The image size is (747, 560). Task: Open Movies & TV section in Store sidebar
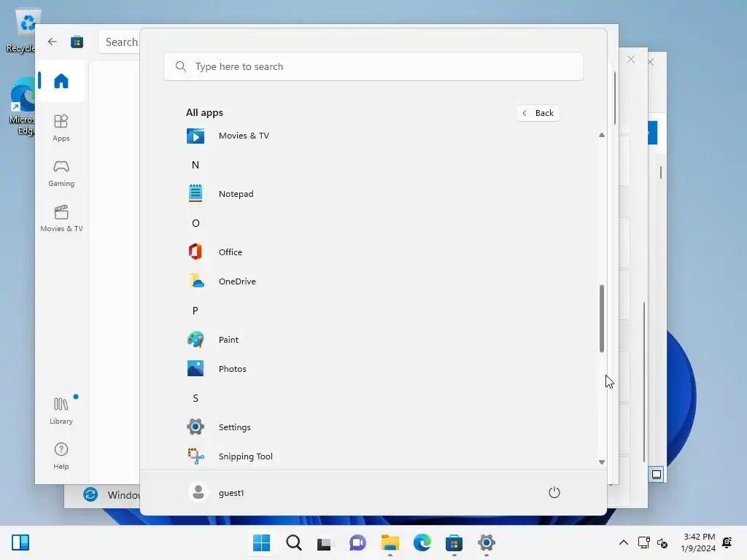(x=61, y=218)
